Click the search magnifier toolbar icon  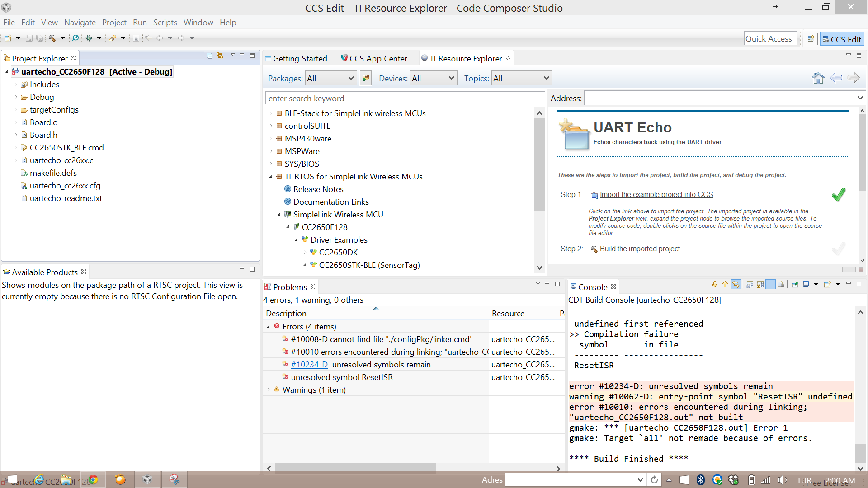75,38
